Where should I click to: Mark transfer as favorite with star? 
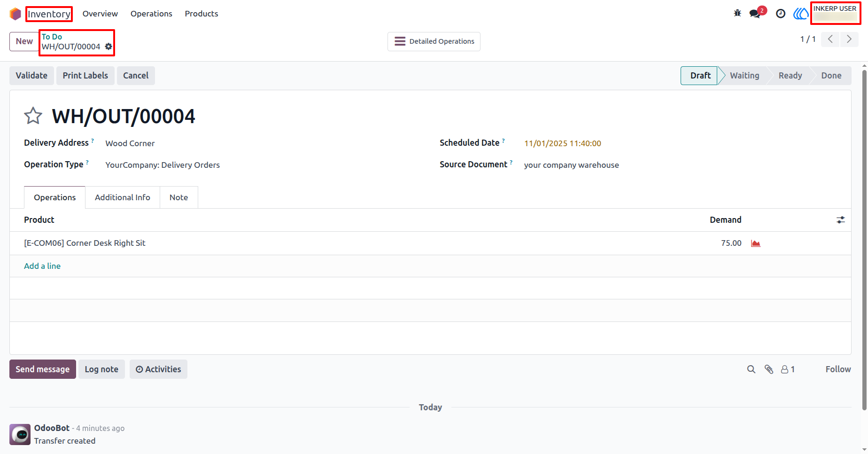pyautogui.click(x=33, y=116)
